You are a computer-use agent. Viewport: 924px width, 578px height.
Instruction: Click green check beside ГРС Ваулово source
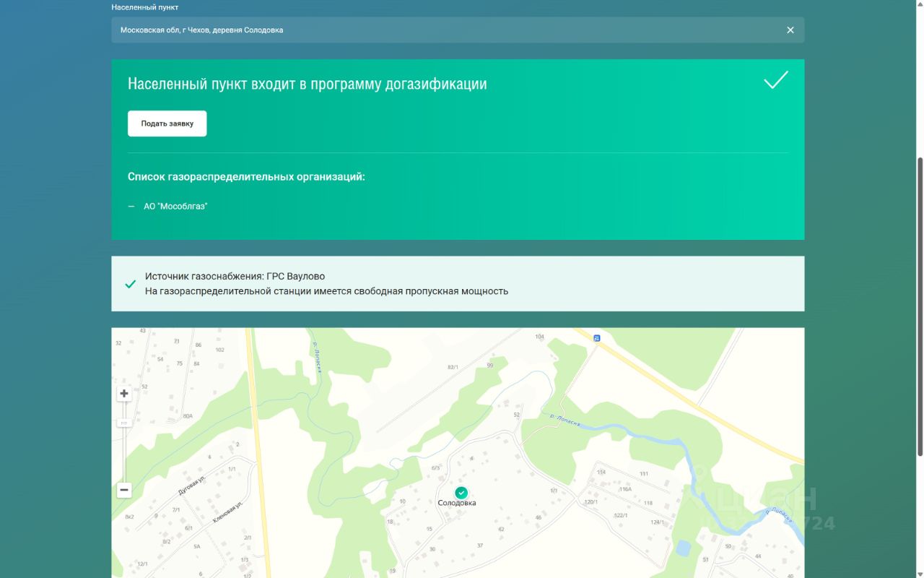coord(131,284)
